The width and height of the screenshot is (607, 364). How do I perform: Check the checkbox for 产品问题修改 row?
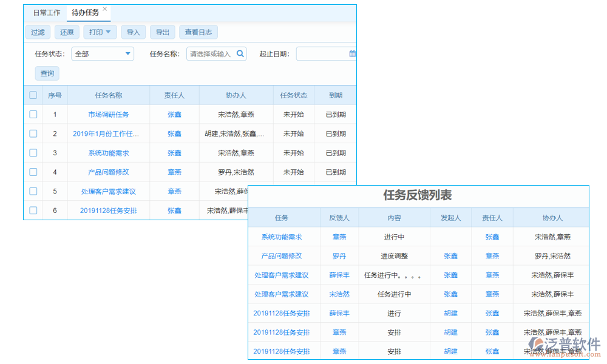[x=33, y=172]
